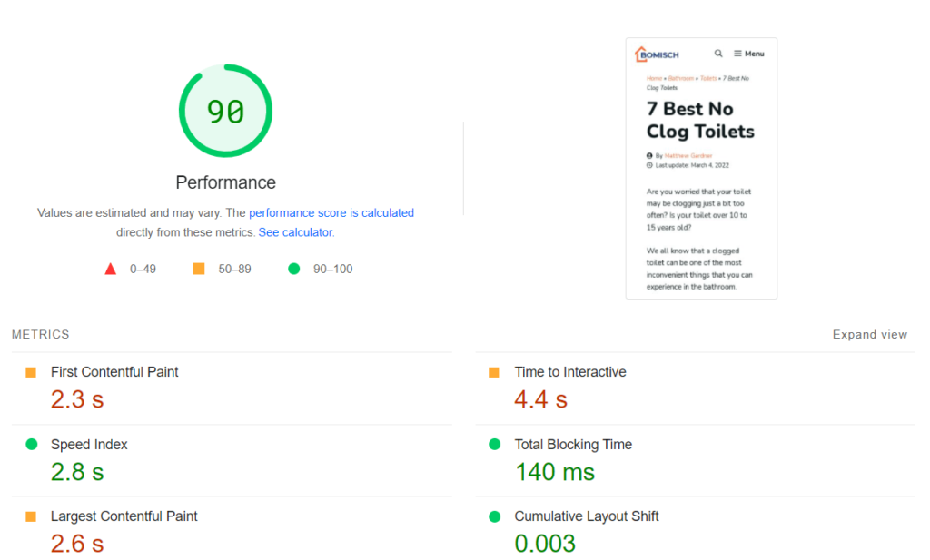Click the orange square beside Time to Interactive
The width and height of the screenshot is (930, 560).
494,372
